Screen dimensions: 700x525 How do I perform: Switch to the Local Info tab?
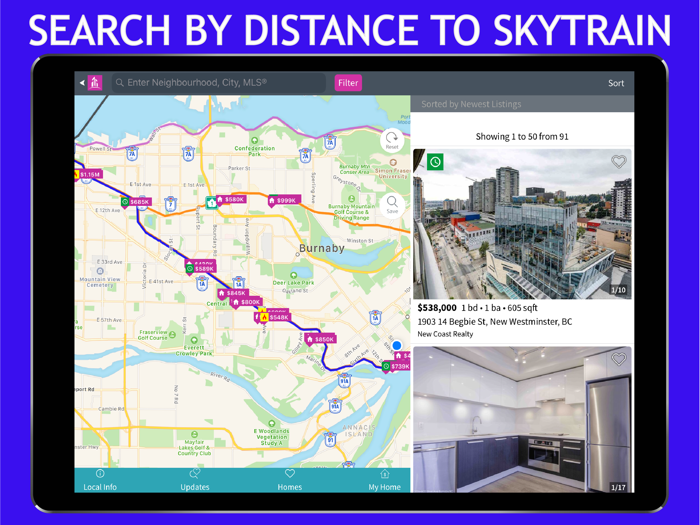[x=100, y=480]
